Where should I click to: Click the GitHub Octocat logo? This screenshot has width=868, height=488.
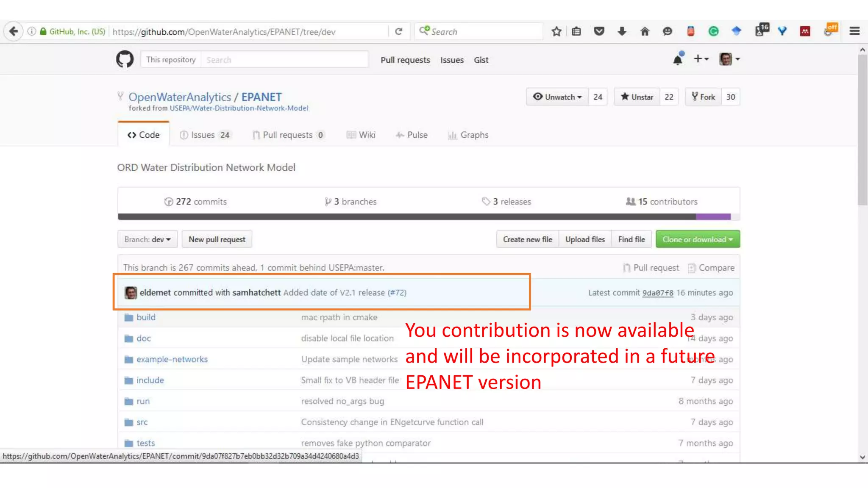pos(125,59)
